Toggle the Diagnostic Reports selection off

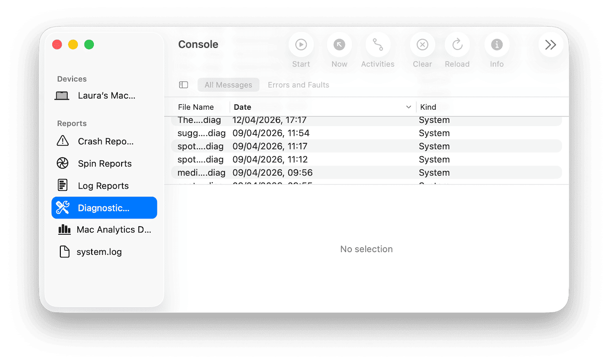(x=104, y=208)
